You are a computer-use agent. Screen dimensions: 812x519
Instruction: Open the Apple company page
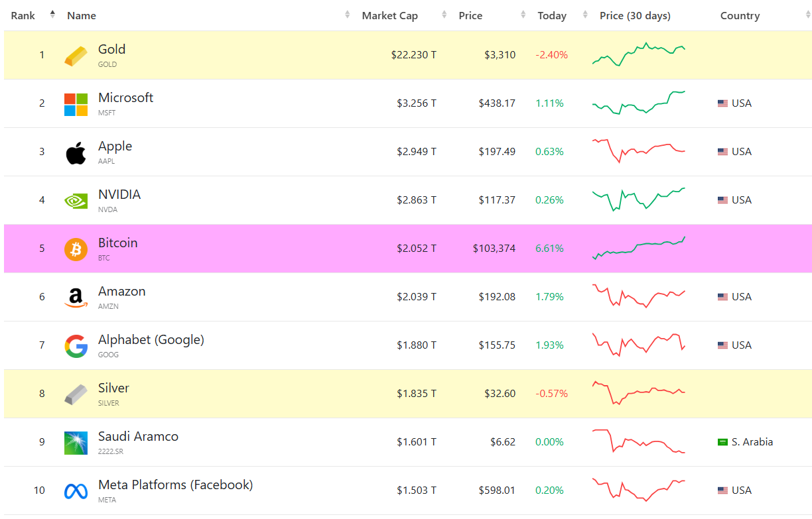pyautogui.click(x=115, y=146)
